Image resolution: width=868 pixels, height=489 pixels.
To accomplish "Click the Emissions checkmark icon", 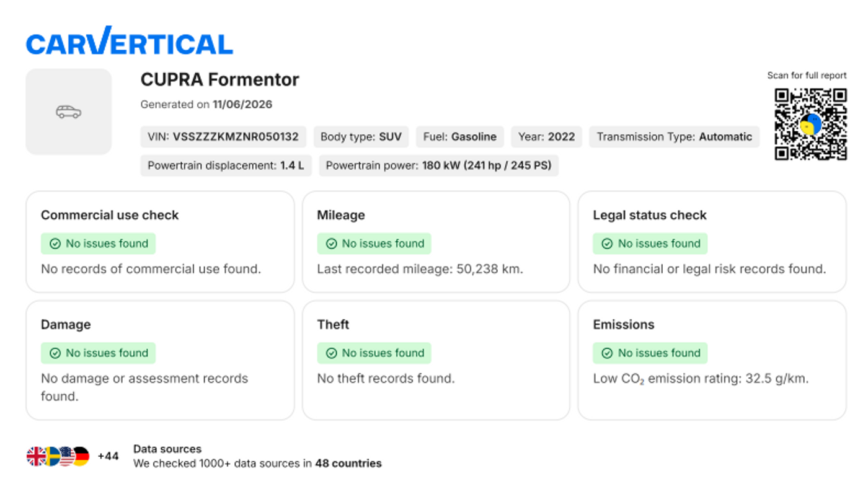I will coord(607,353).
